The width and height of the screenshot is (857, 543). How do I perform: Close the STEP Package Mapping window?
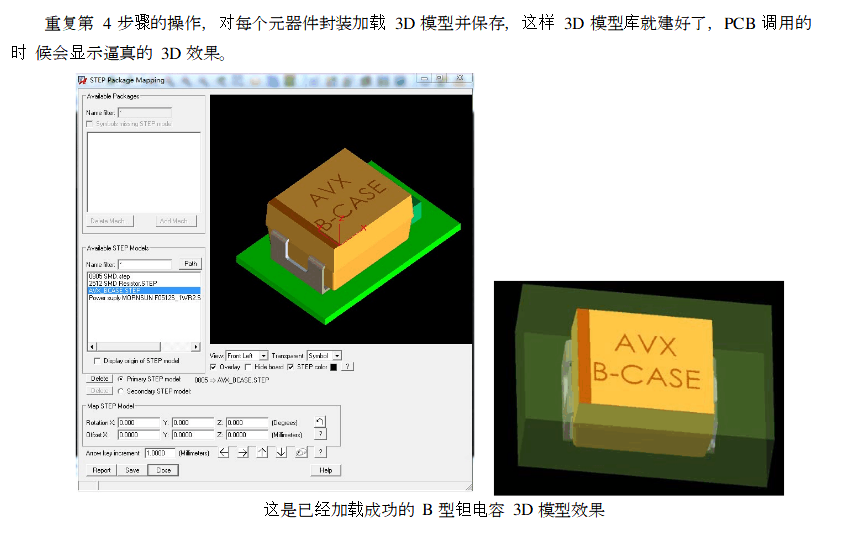[x=460, y=79]
